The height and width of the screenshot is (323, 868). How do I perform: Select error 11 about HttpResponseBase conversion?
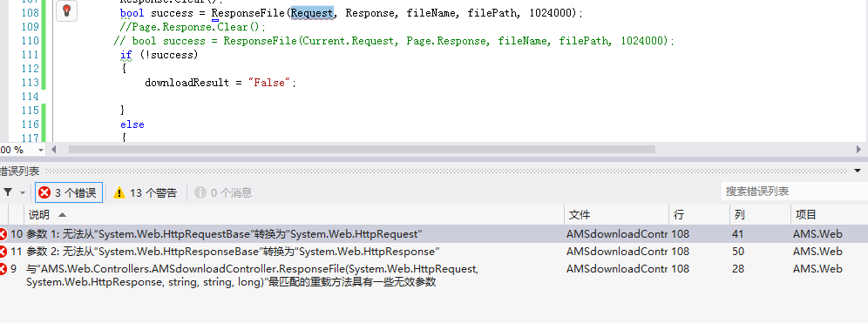[x=434, y=252]
